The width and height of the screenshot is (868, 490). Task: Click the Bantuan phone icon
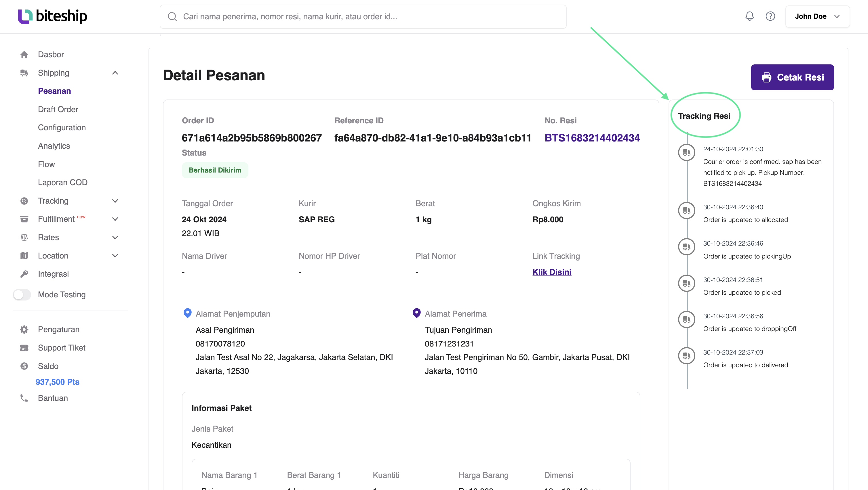click(x=24, y=398)
